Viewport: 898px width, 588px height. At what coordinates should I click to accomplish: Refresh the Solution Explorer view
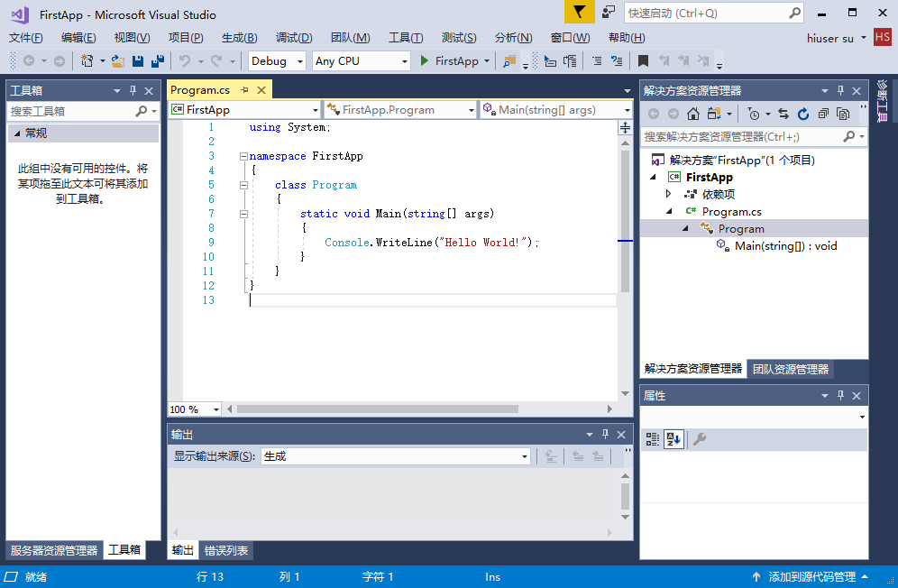pyautogui.click(x=802, y=114)
